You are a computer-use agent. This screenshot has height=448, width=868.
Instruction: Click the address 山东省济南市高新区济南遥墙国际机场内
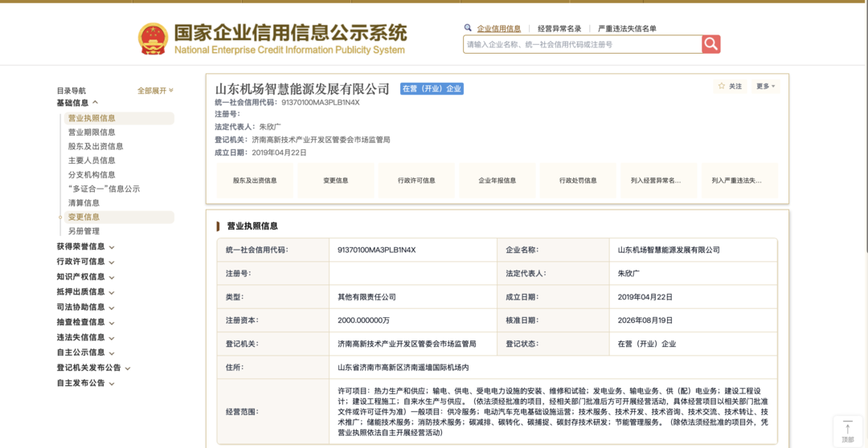click(403, 367)
